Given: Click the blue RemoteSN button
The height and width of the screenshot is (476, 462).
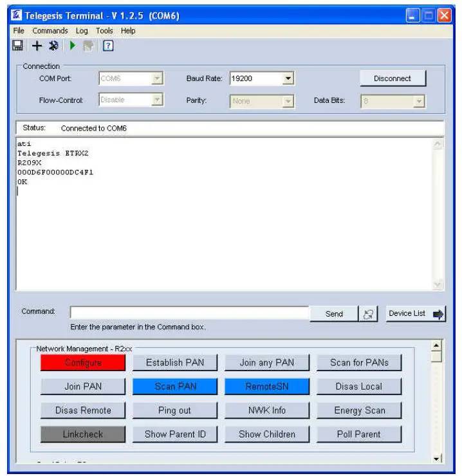Looking at the screenshot, I should pyautogui.click(x=267, y=387).
